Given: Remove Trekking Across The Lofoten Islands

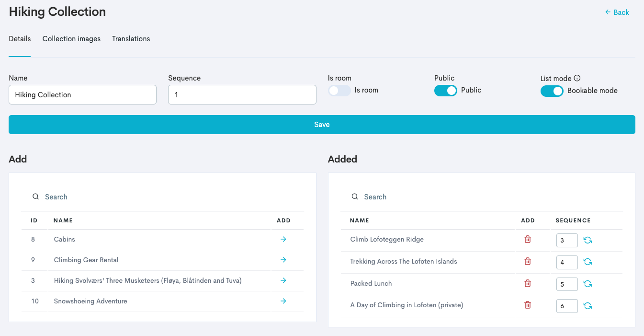Looking at the screenshot, I should pos(528,261).
